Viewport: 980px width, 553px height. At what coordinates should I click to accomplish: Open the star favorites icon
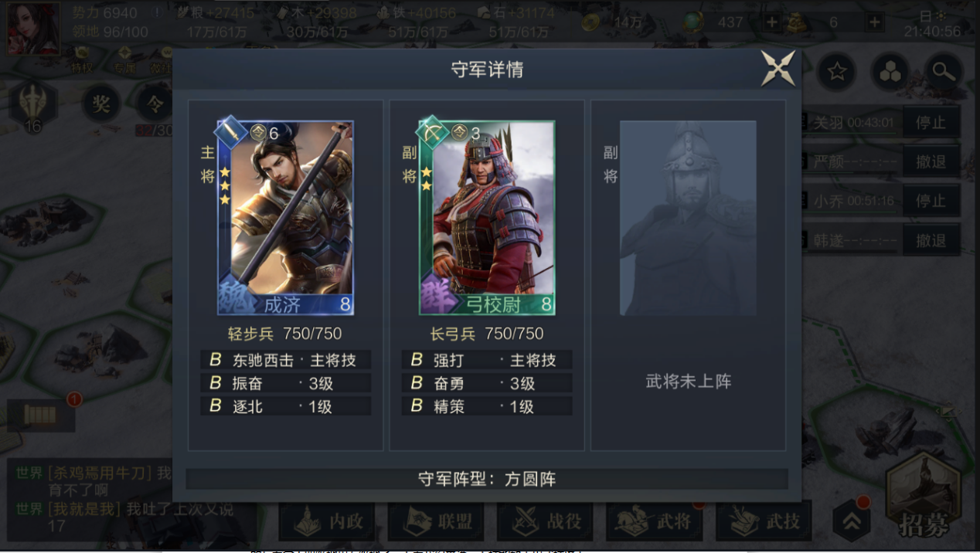tap(837, 73)
